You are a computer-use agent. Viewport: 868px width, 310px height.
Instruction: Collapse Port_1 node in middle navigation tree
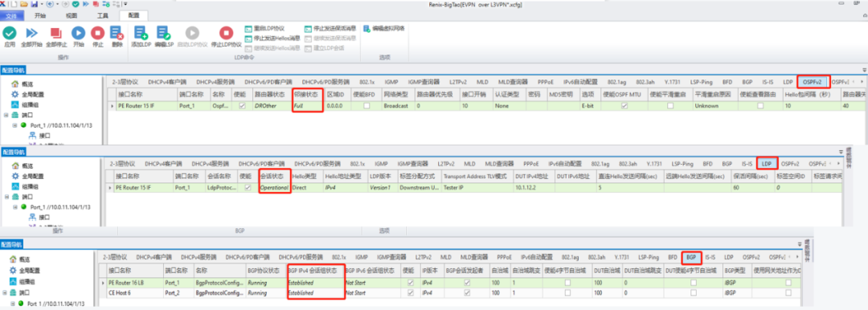tap(15, 206)
